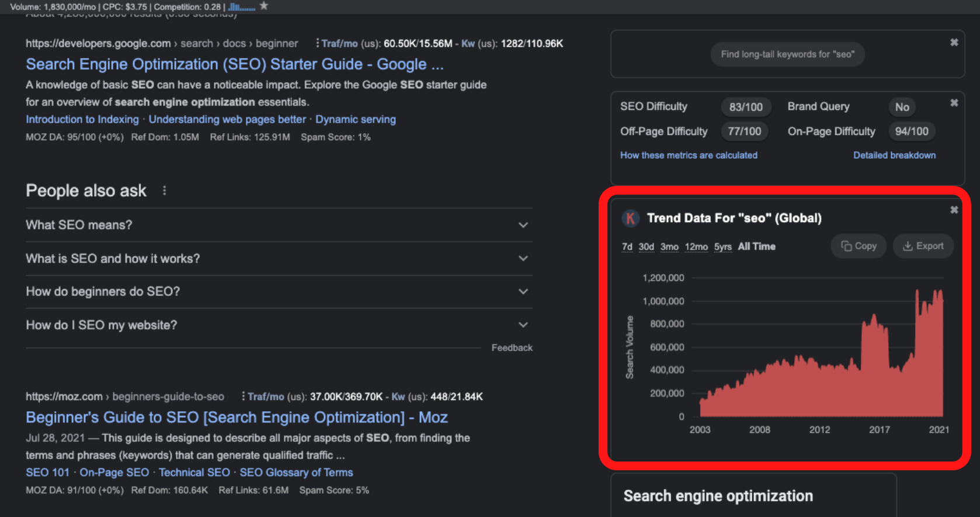
Task: Expand "What is SEO and how it works?"
Action: [279, 258]
